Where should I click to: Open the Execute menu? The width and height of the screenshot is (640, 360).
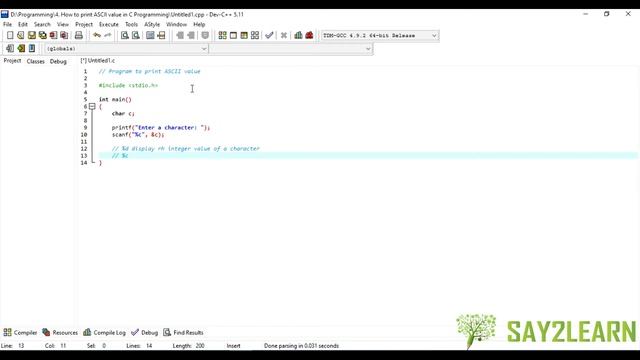click(109, 24)
